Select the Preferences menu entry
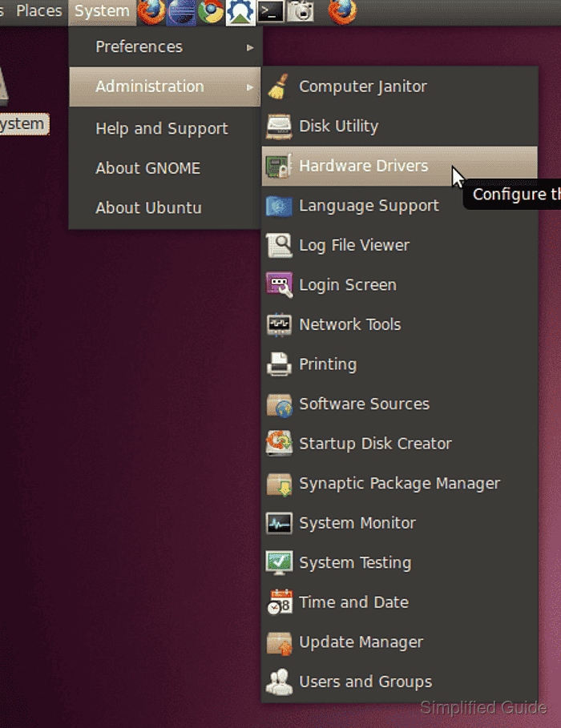Image resolution: width=561 pixels, height=728 pixels. (x=165, y=47)
